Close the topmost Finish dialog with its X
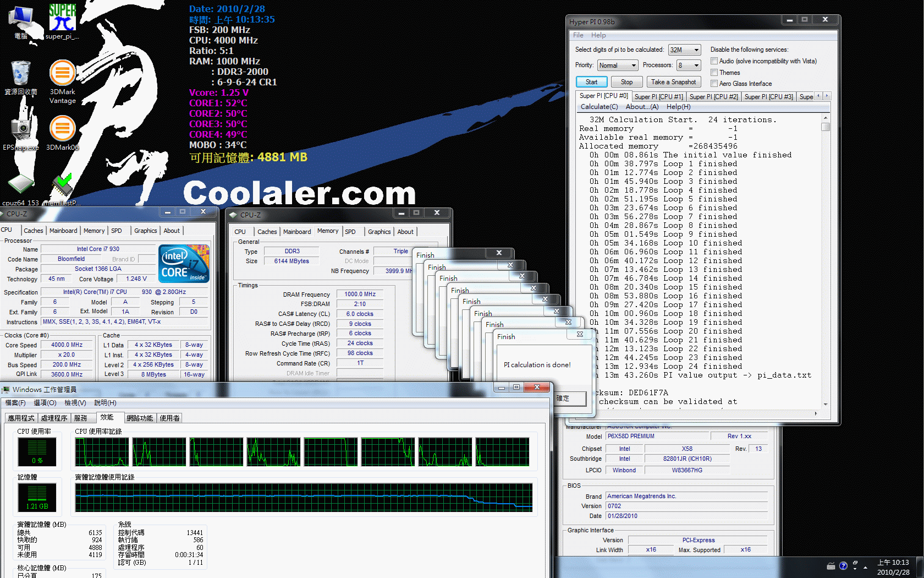 (580, 334)
